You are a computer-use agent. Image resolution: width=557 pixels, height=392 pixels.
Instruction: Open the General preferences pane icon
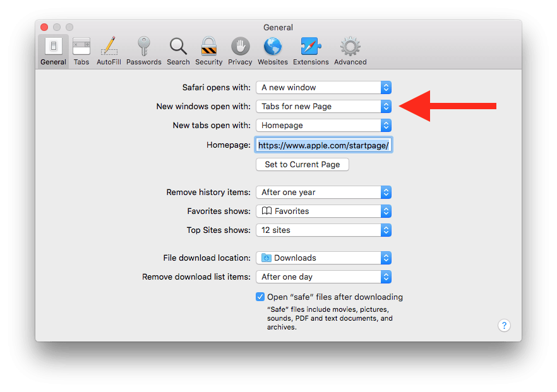point(53,51)
